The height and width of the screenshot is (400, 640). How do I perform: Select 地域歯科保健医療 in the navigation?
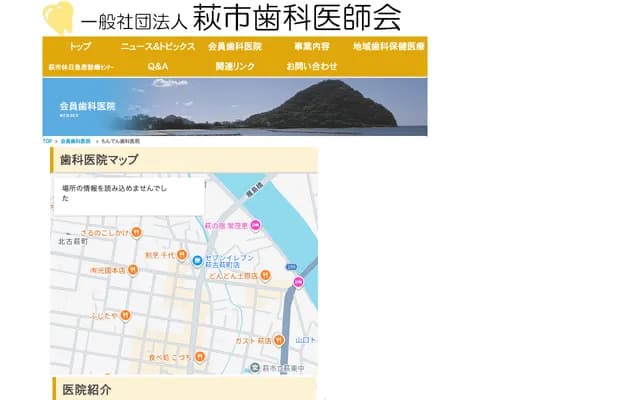click(388, 47)
